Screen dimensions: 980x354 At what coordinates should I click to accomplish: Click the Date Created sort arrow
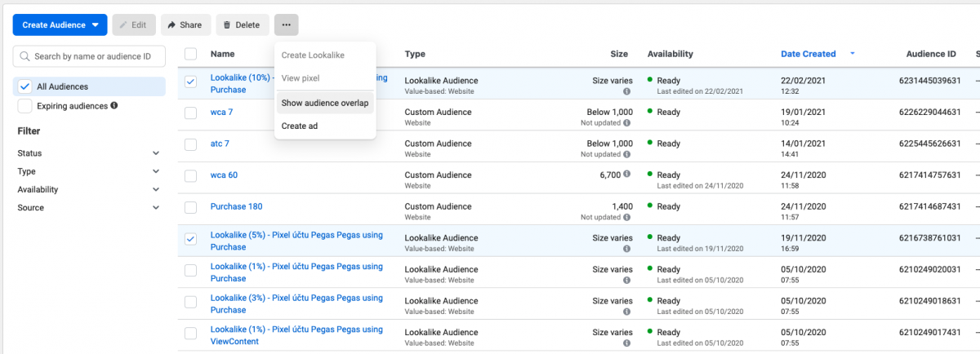coord(853,54)
